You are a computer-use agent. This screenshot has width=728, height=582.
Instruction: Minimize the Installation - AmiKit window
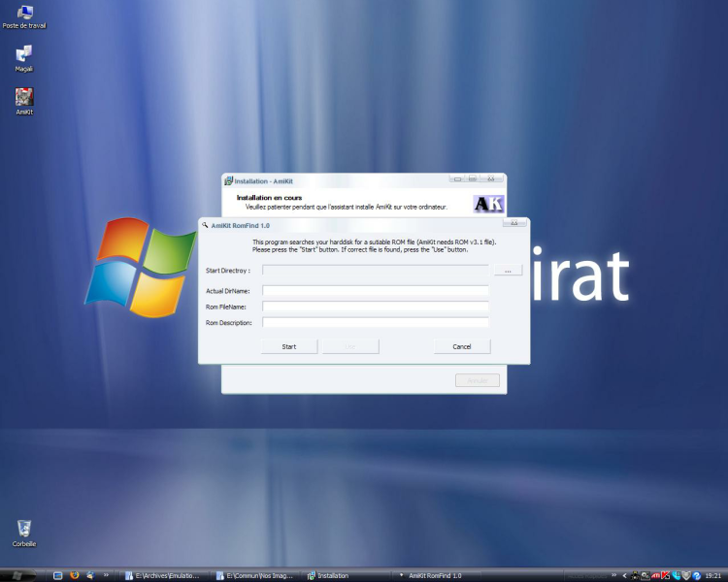[x=457, y=178]
